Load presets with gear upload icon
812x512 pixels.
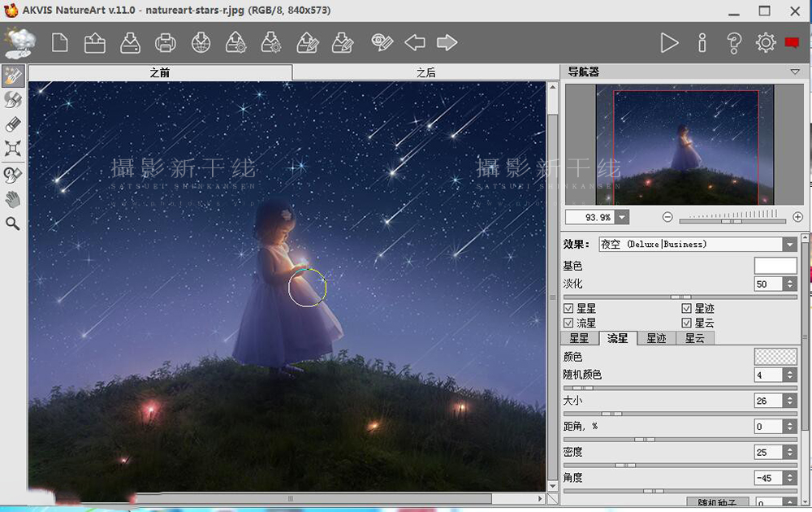tap(235, 42)
